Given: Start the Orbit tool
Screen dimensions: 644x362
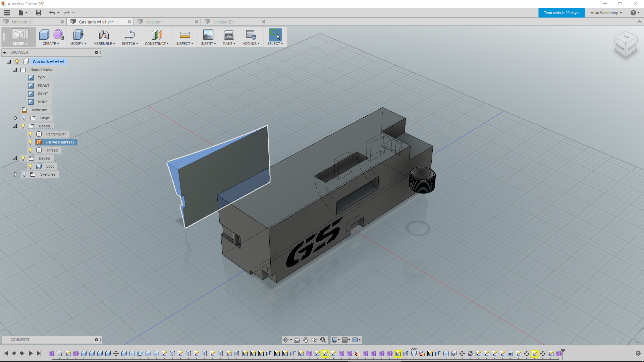Looking at the screenshot, I should 286,340.
